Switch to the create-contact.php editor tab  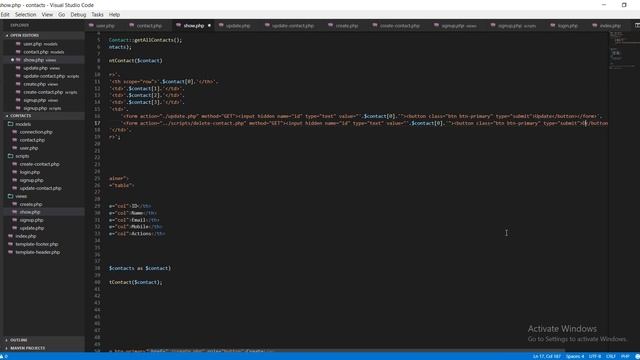399,26
